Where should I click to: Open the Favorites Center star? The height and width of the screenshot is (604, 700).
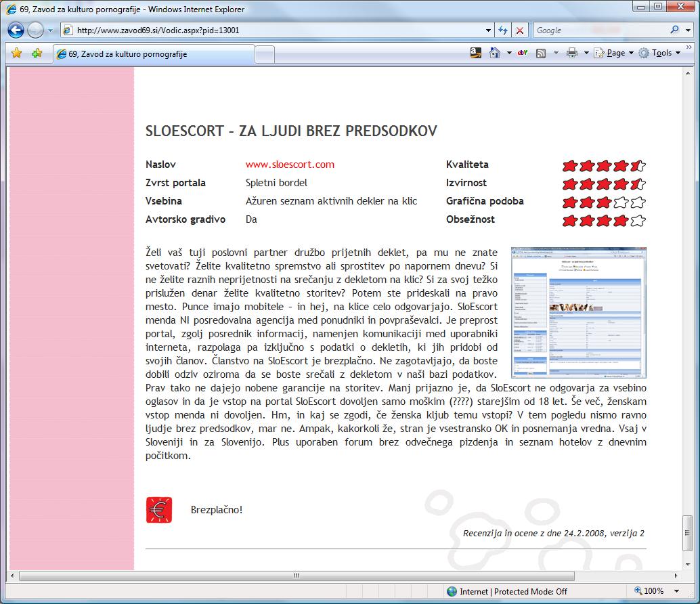(17, 53)
